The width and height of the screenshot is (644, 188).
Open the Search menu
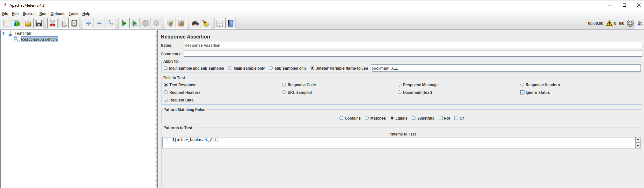[29, 14]
